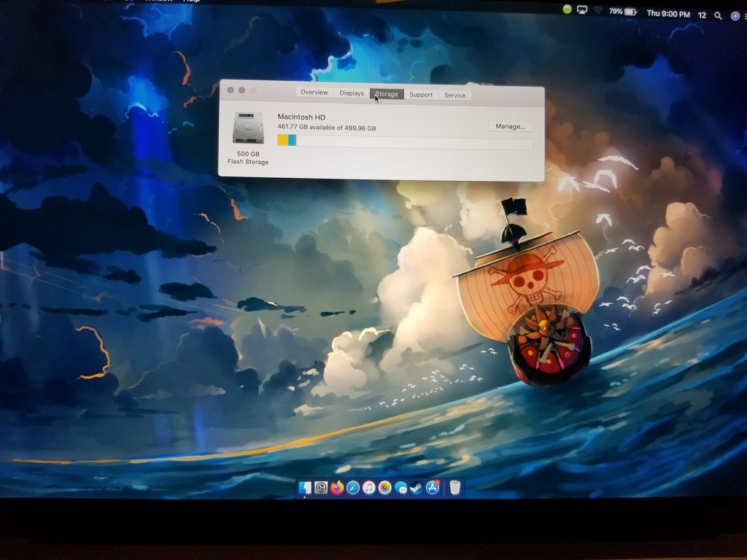Open Photos from the Dock
The image size is (747, 560).
(385, 488)
